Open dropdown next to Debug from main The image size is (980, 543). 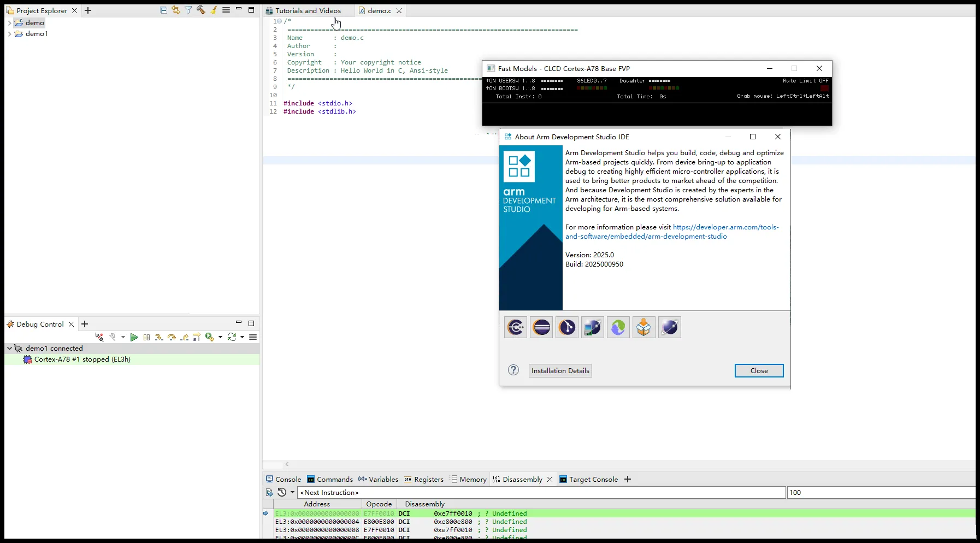point(220,338)
